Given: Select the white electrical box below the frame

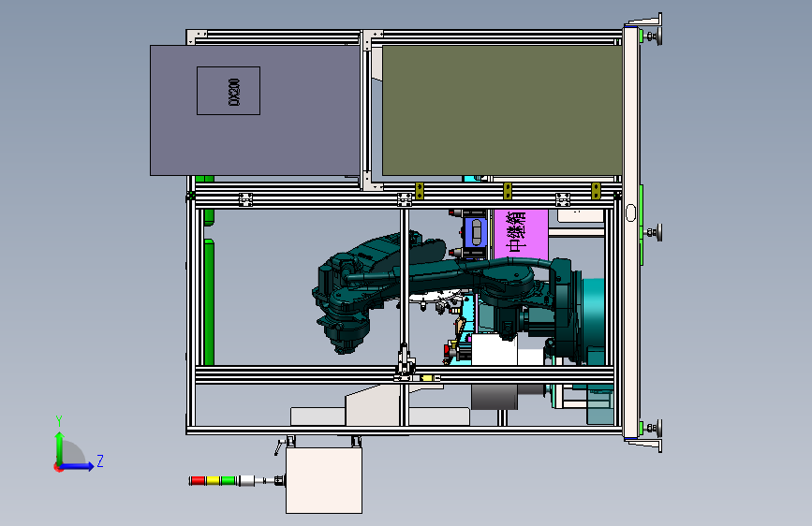Looking at the screenshot, I should coord(324,480).
